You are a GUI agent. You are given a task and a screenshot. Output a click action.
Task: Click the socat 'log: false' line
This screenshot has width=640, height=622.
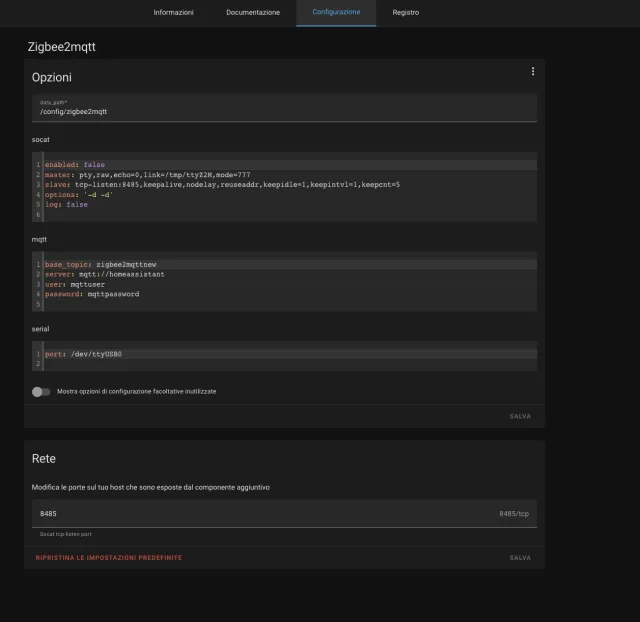coord(66,205)
